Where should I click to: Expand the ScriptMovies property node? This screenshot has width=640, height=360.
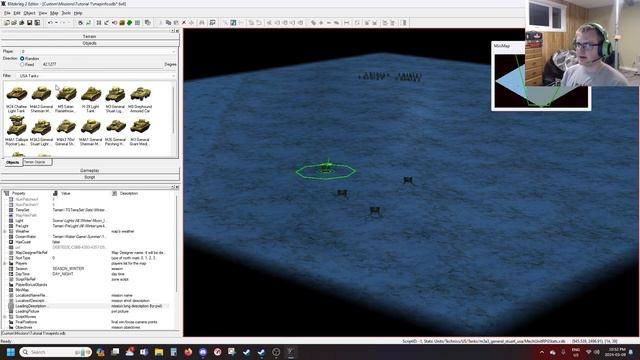click(x=5, y=317)
